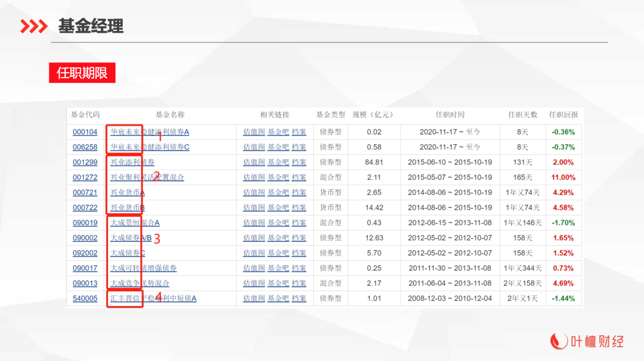Image resolution: width=644 pixels, height=361 pixels.
Task: Click 估值图 in the 090017 row
Action: click(x=254, y=269)
